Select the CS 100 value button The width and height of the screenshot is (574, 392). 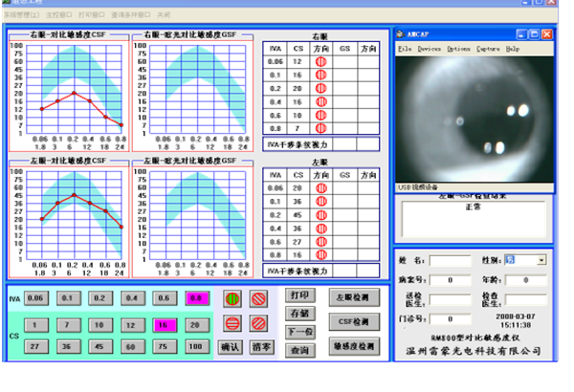pyautogui.click(x=198, y=346)
